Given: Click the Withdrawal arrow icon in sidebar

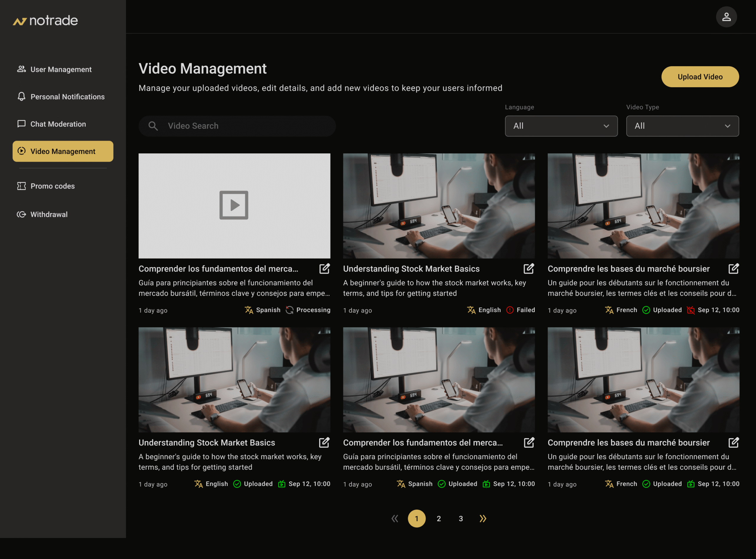Looking at the screenshot, I should [21, 214].
